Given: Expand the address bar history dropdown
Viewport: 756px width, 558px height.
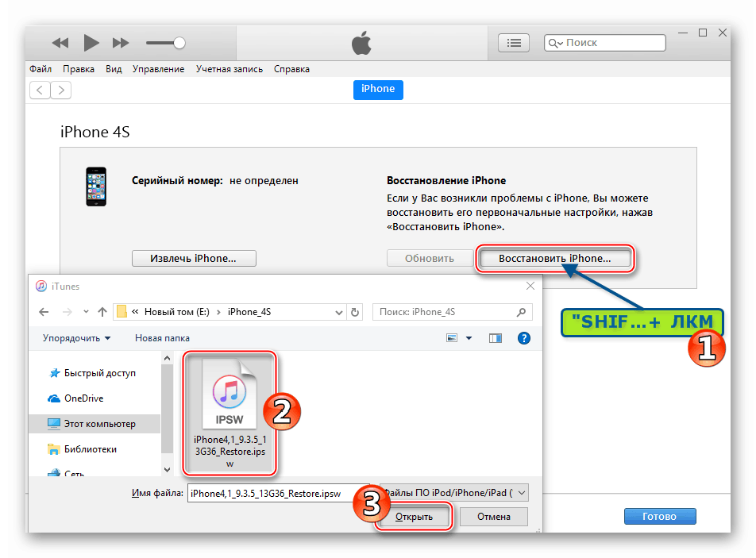Looking at the screenshot, I should point(338,312).
